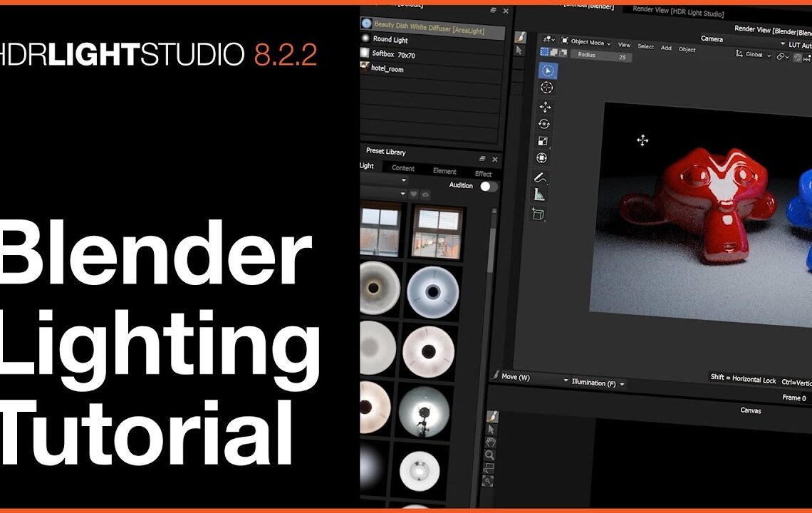812x513 pixels.
Task: Click the undock icon on the Preset Library panel
Action: pos(482,159)
